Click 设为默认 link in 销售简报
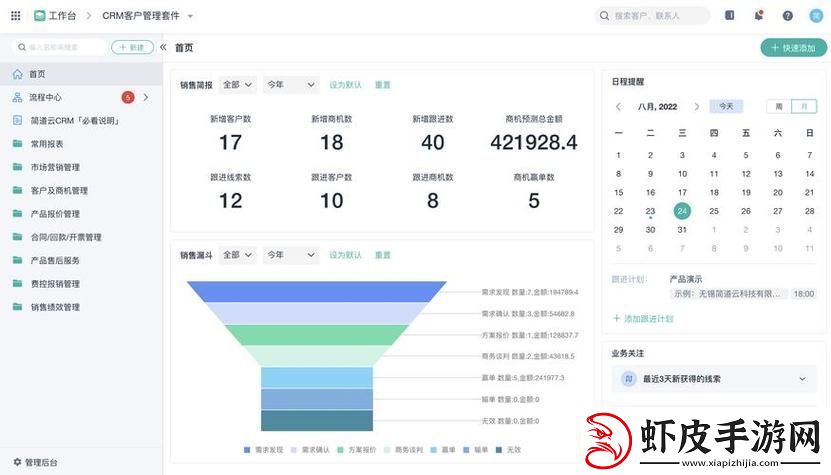This screenshot has width=831, height=475. [x=346, y=85]
